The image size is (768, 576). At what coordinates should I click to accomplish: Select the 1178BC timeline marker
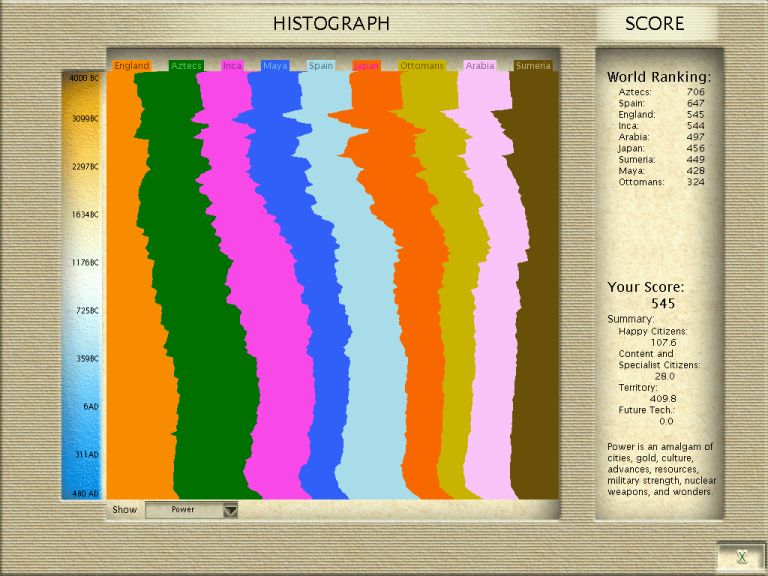pos(83,262)
